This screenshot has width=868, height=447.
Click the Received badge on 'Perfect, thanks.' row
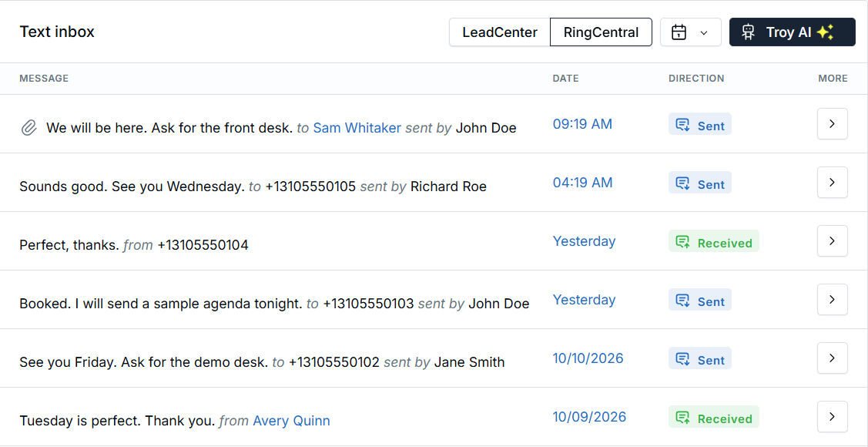pyautogui.click(x=713, y=241)
